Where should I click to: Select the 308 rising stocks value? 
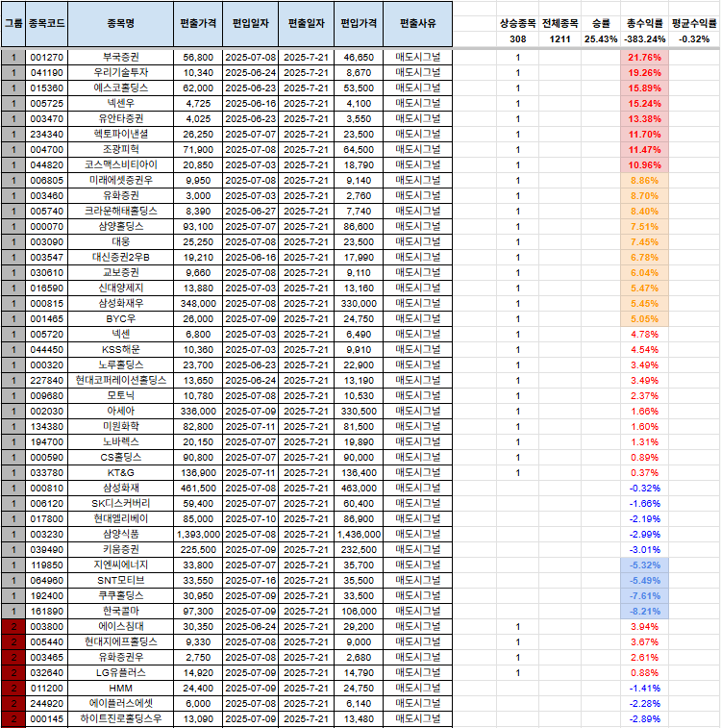(518, 39)
